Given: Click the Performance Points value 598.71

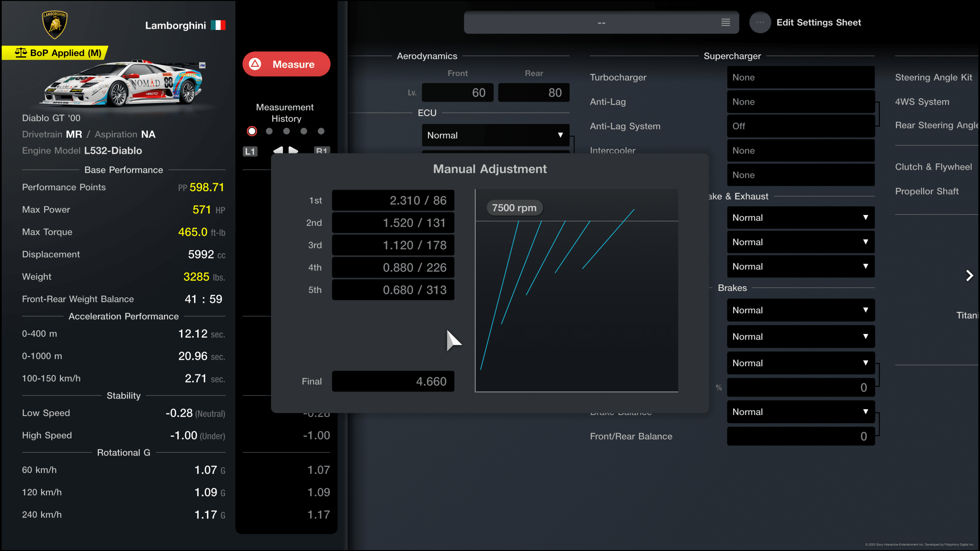Looking at the screenshot, I should click(x=206, y=187).
